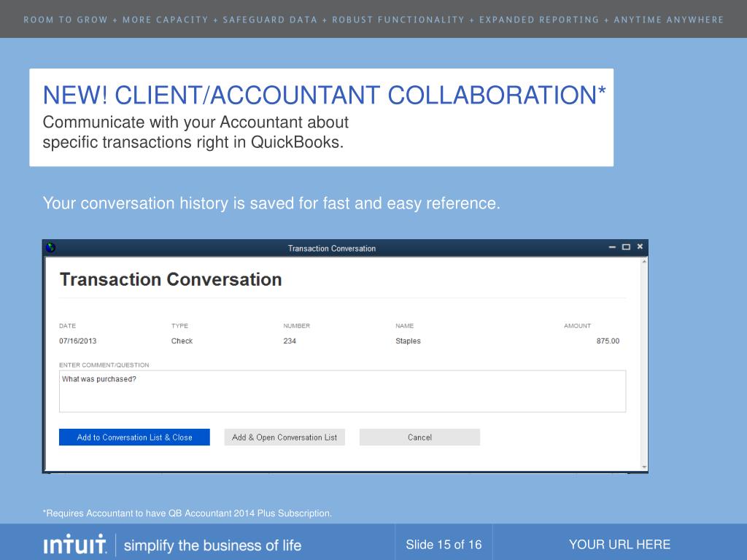Click the Transaction Conversation window title text
747x560 pixels.
[332, 248]
